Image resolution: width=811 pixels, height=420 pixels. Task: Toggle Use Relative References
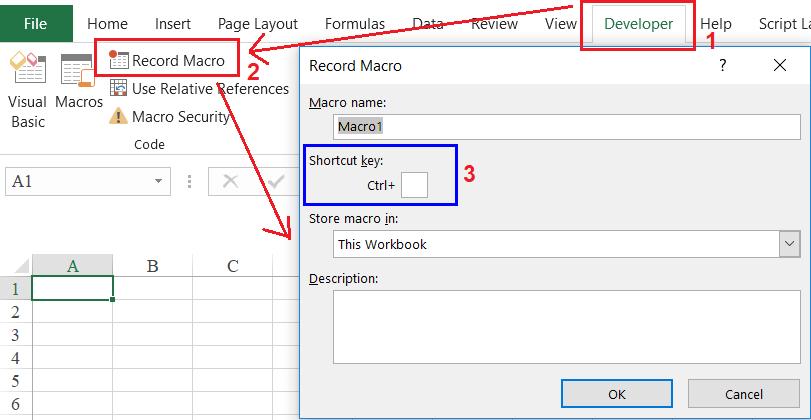199,88
